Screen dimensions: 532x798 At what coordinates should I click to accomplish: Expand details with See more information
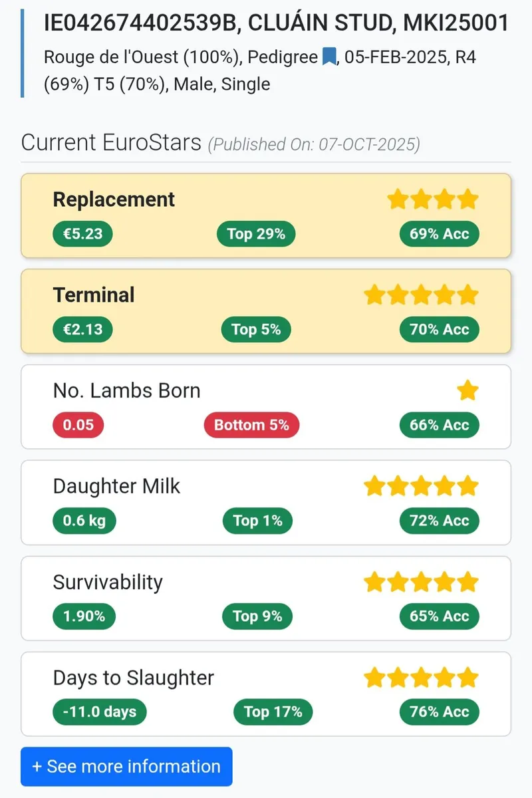coord(126,766)
